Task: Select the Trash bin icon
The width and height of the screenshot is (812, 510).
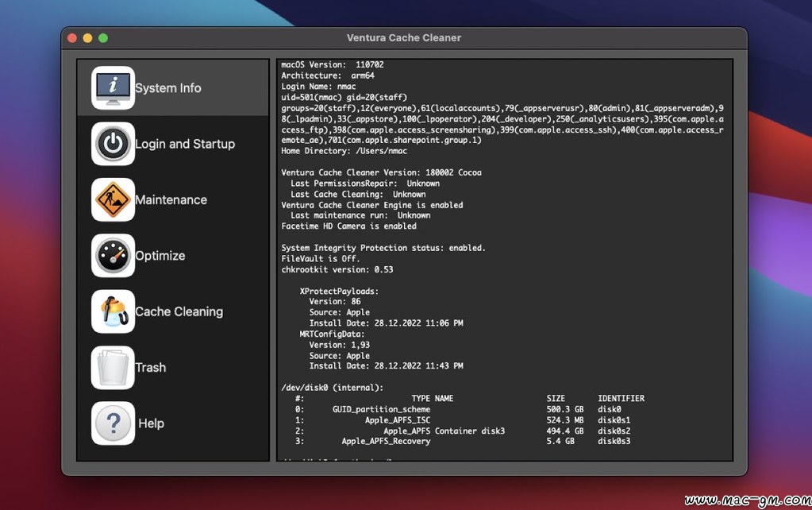Action: tap(113, 368)
